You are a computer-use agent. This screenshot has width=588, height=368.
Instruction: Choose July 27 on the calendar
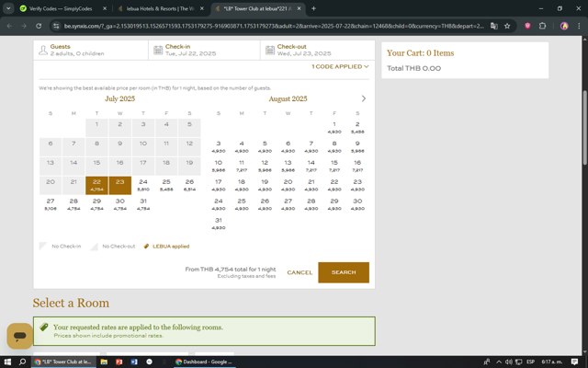coord(51,204)
